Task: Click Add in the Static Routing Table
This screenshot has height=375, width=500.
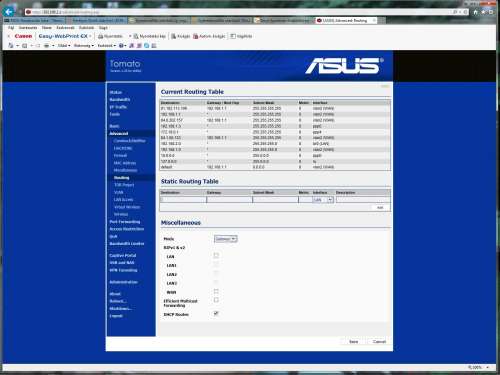Action: click(380, 208)
